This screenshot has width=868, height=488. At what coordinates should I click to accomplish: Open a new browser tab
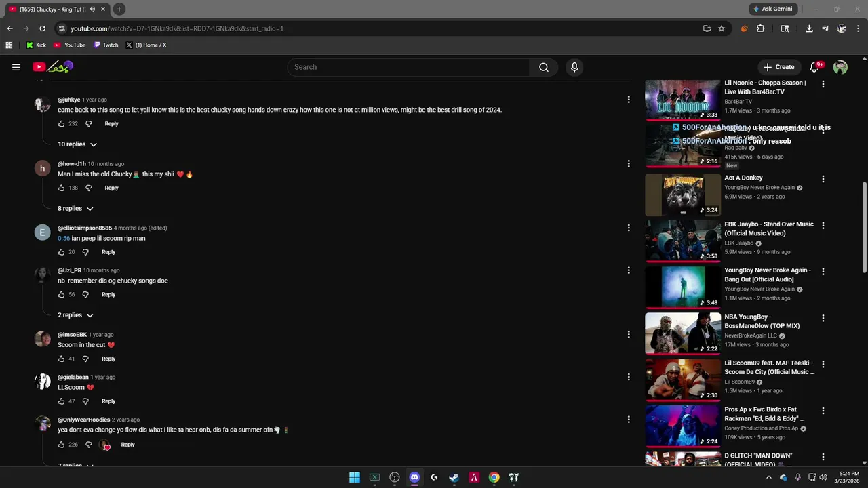119,9
